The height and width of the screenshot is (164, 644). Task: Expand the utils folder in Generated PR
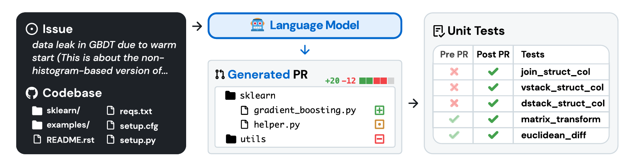[231, 139]
